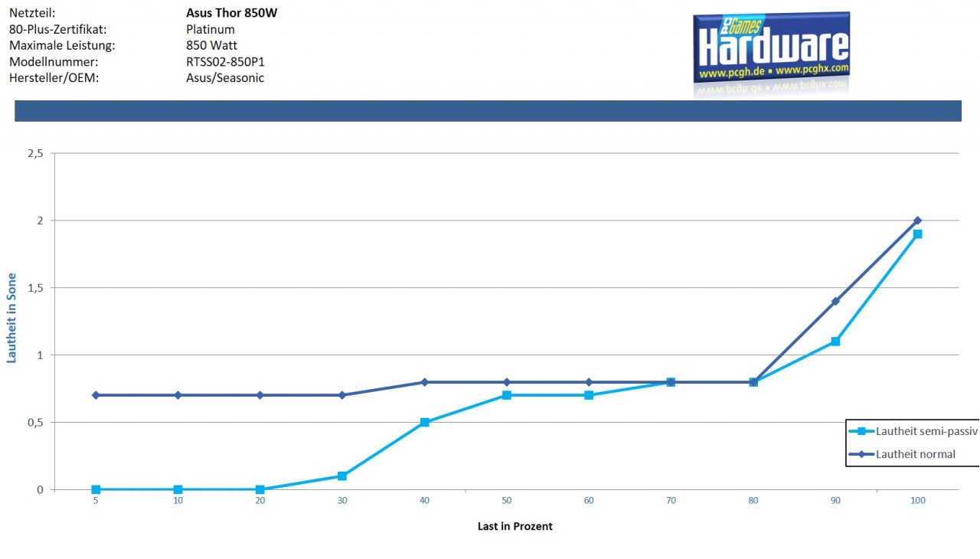Click the x-axis tick label '5'
The image size is (980, 559).
coord(96,500)
